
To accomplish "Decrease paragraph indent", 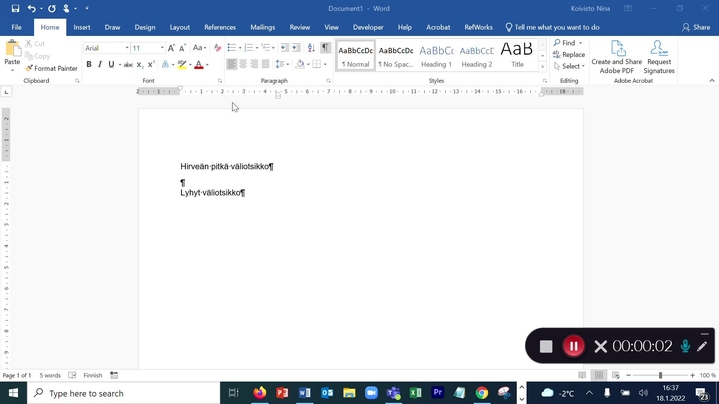I will coord(285,48).
